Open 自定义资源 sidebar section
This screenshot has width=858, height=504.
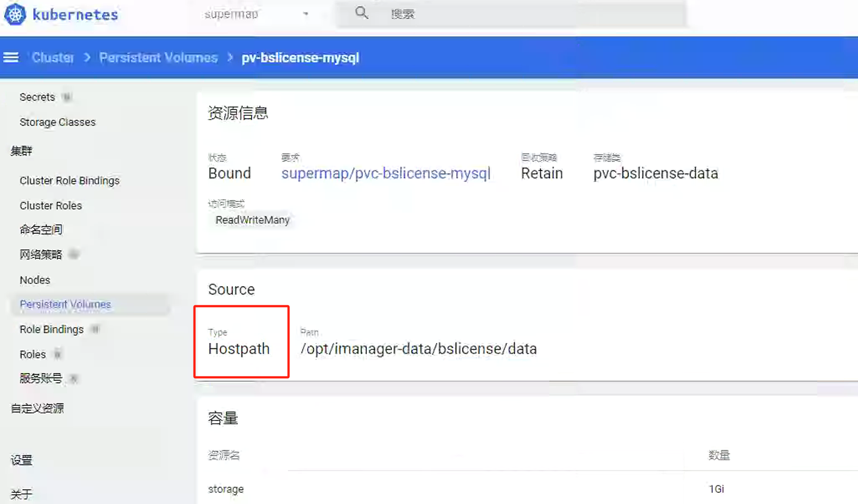(37, 409)
